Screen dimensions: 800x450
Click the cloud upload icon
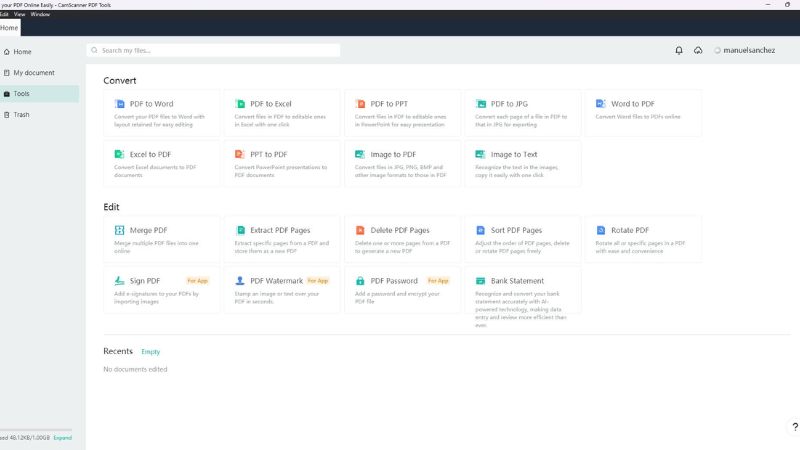[698, 50]
